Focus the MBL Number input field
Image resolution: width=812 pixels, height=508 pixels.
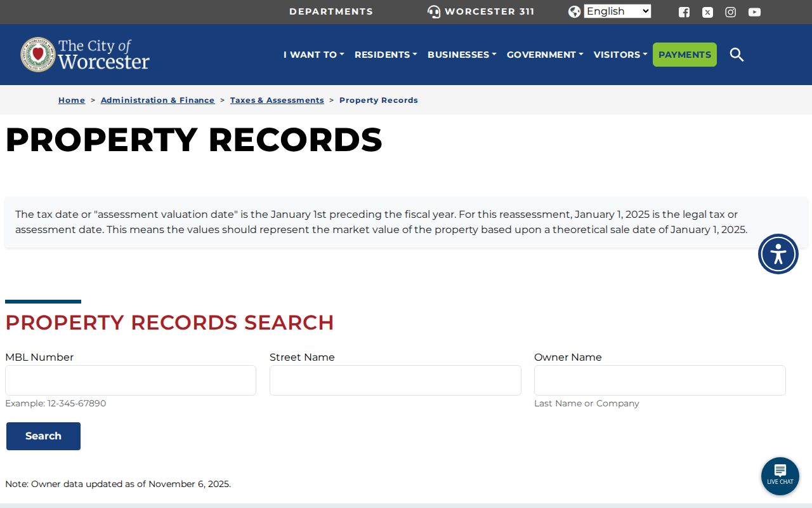point(131,380)
